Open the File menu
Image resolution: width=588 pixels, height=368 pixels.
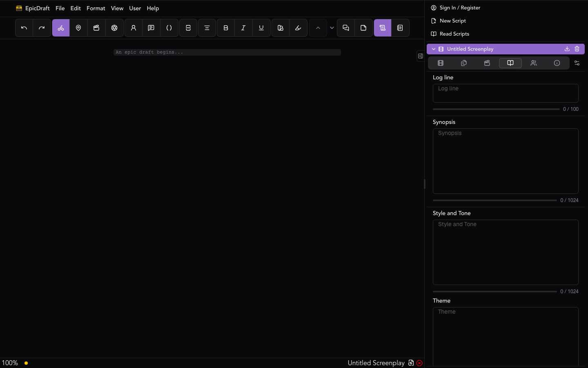[60, 8]
